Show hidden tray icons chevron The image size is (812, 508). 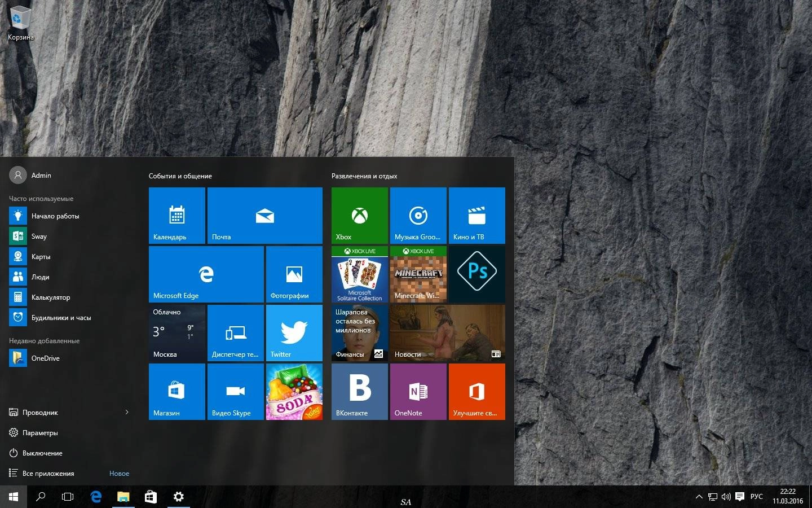tap(699, 497)
